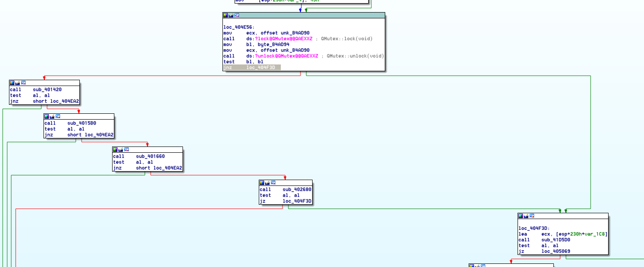Click the loc_404E56: label

click(239, 27)
